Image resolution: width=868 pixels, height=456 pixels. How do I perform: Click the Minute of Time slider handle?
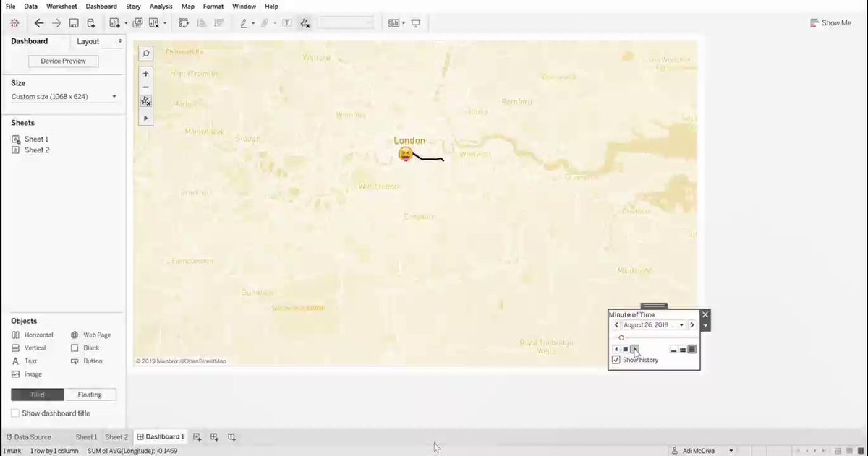tap(621, 337)
